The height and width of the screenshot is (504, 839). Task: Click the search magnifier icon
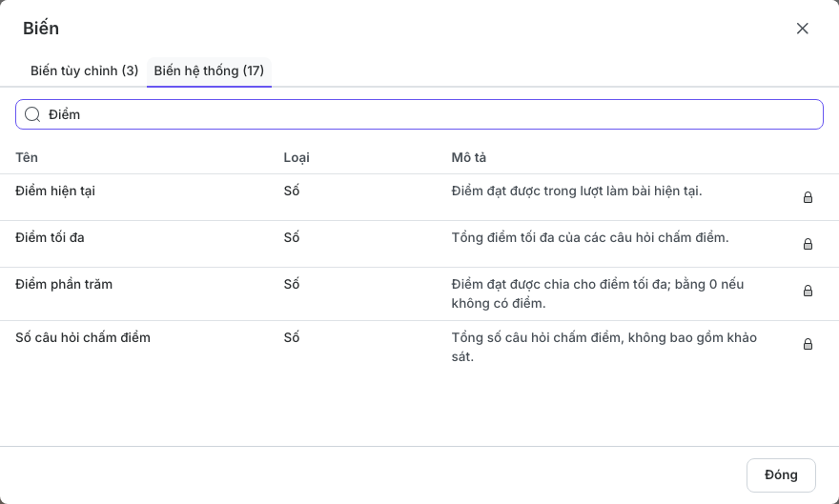[32, 114]
